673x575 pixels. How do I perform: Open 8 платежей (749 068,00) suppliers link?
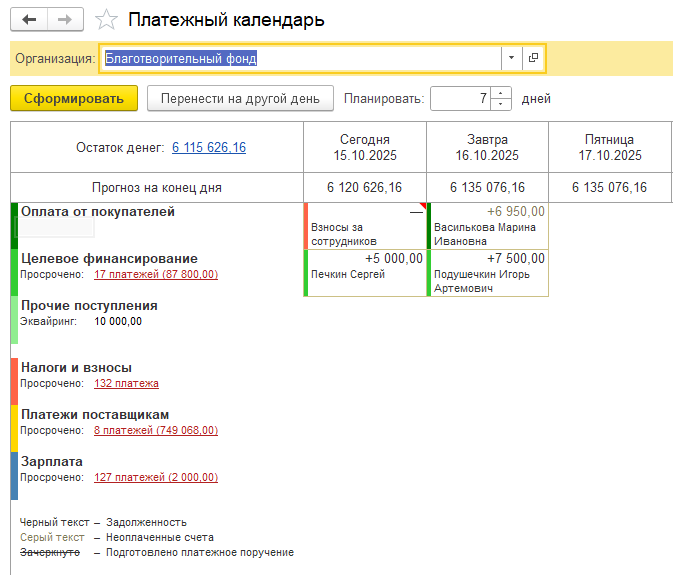pyautogui.click(x=156, y=431)
